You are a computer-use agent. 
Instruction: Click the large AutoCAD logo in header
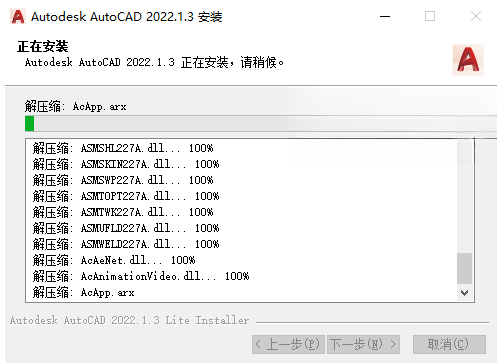pyautogui.click(x=468, y=60)
